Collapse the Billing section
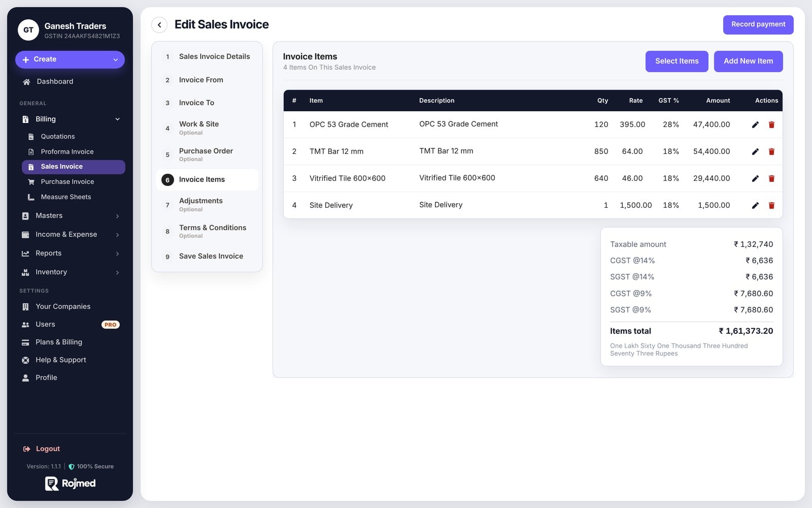 [70, 119]
